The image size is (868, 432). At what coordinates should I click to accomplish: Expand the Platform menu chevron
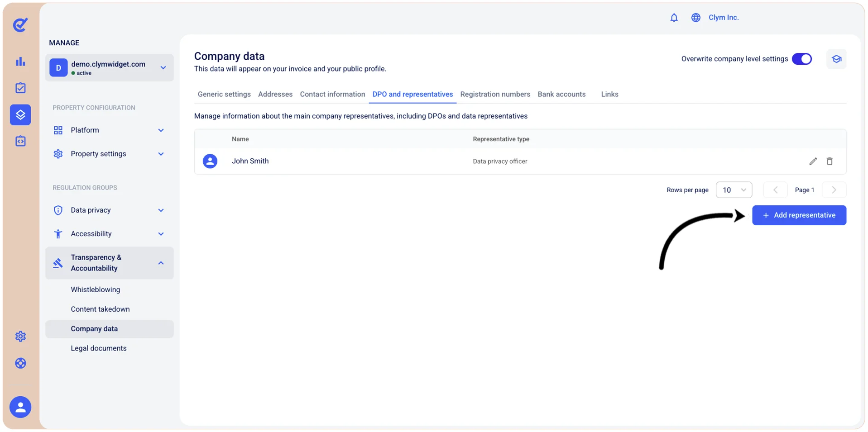click(x=161, y=130)
